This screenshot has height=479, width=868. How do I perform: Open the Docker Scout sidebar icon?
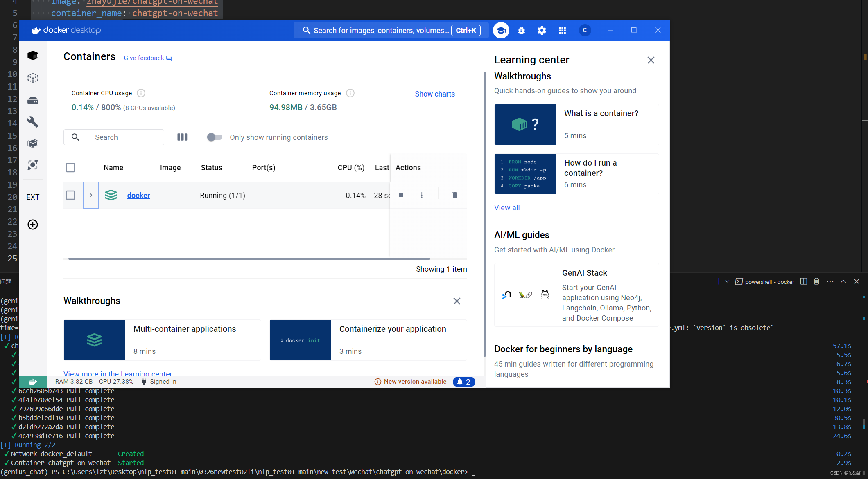click(33, 165)
